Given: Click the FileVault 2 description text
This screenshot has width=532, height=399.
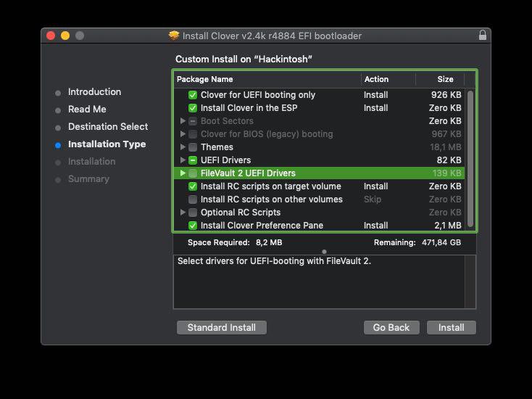Looking at the screenshot, I should (274, 261).
